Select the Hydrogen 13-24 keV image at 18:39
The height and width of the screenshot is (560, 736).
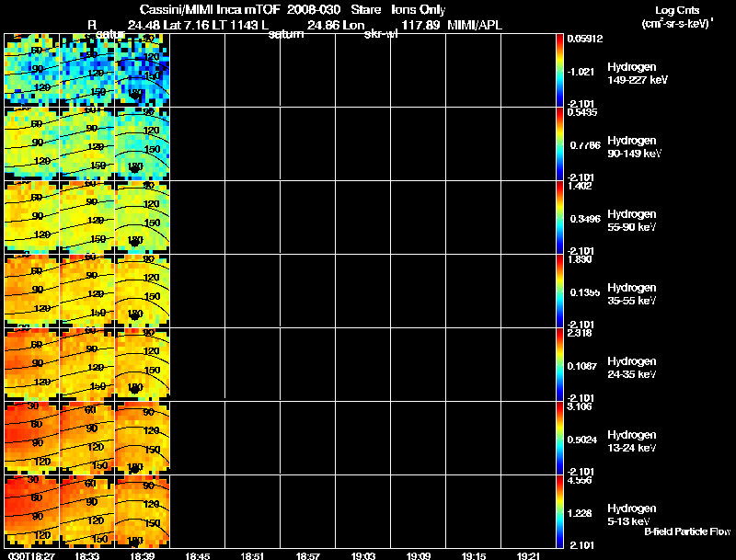(143, 438)
